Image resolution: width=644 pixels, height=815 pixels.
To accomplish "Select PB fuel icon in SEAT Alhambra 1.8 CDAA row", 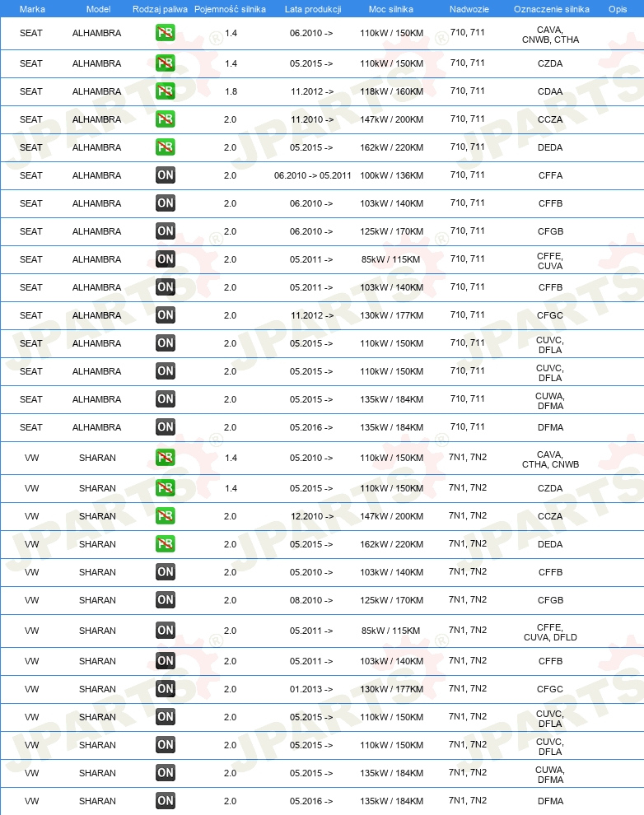I will pos(166,91).
